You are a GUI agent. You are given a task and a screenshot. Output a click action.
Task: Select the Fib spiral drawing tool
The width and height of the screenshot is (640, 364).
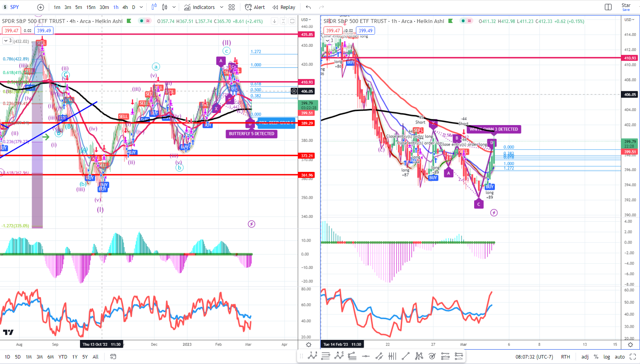tap(432, 356)
